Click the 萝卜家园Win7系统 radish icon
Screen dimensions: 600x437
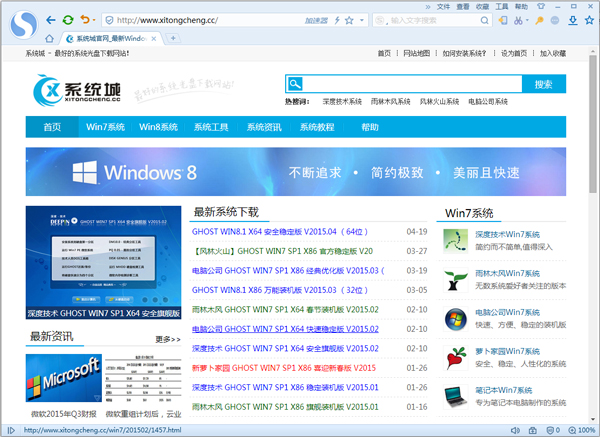(455, 358)
